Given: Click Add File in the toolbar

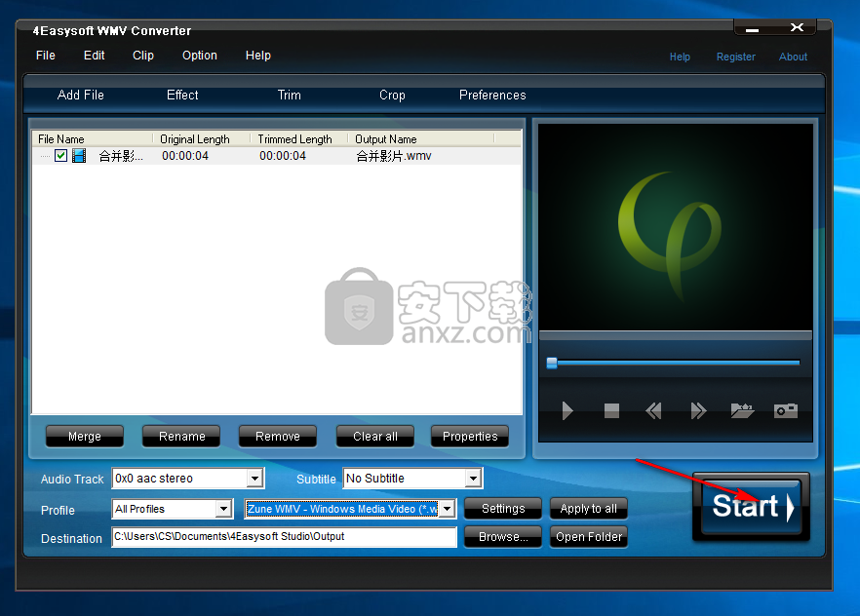Looking at the screenshot, I should pos(81,95).
